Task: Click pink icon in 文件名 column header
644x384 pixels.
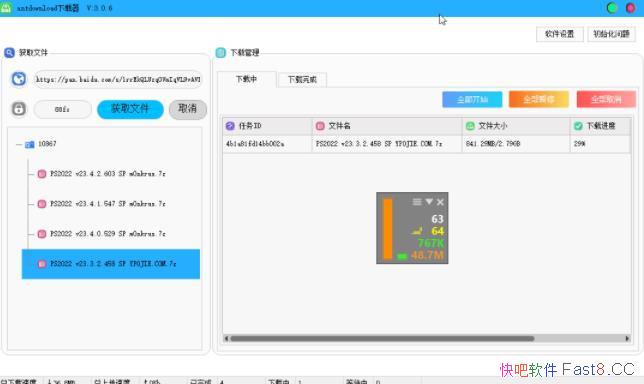Action: (320, 126)
